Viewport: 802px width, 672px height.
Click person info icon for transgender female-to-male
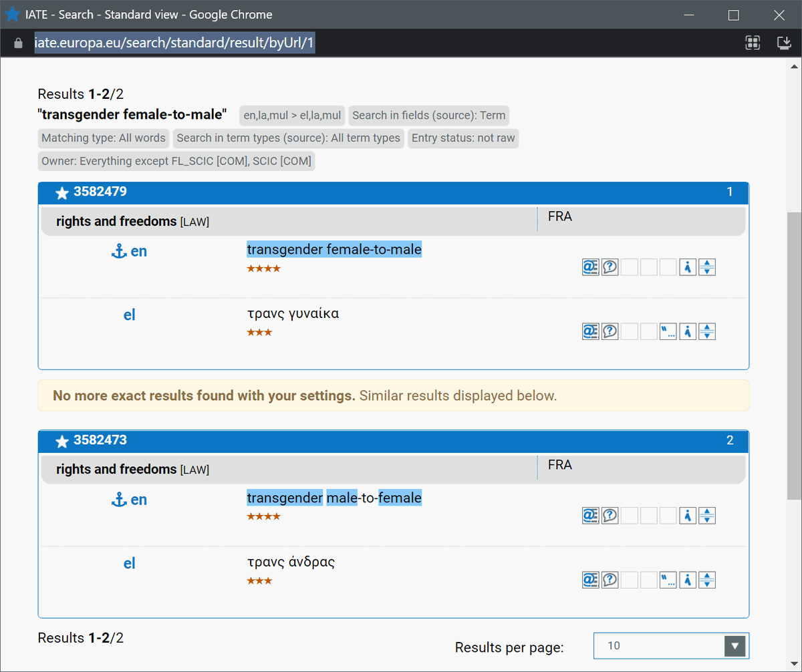687,267
